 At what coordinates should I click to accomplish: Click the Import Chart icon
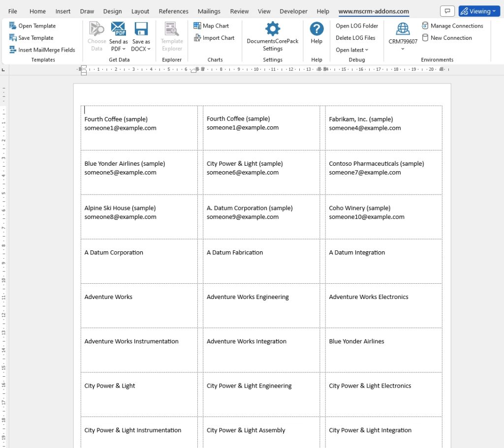click(x=197, y=38)
